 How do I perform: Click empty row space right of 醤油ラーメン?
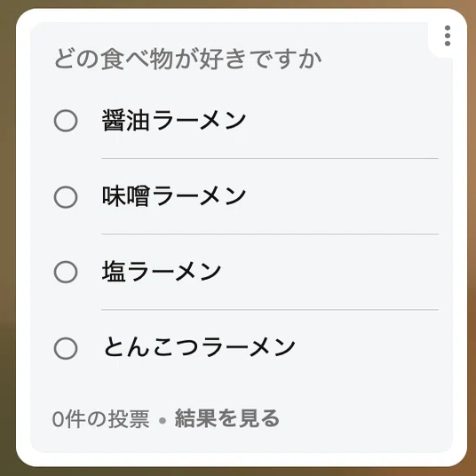(x=343, y=121)
